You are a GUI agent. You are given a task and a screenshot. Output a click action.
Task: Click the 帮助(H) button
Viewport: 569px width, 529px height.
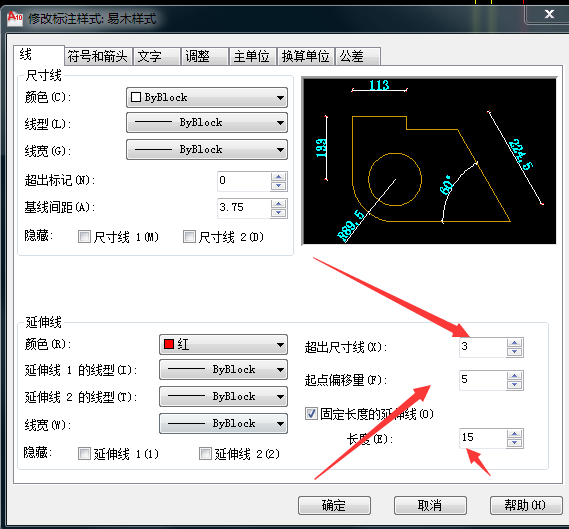(526, 505)
